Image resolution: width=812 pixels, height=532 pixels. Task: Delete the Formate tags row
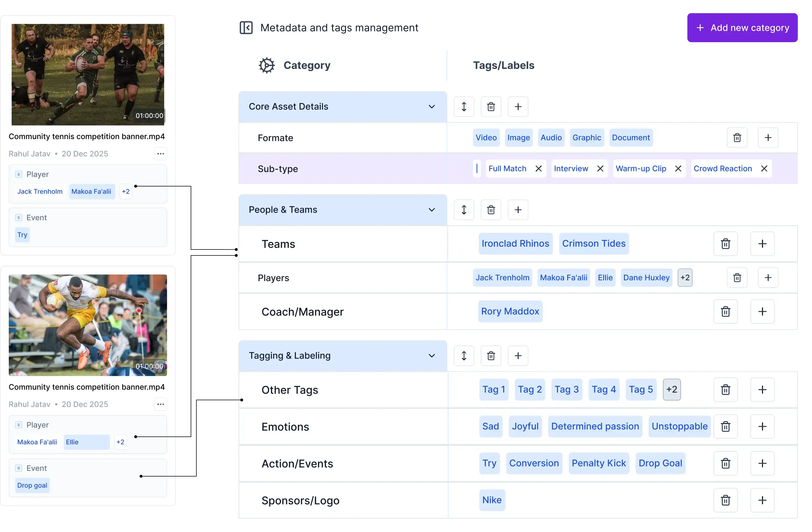coord(737,137)
